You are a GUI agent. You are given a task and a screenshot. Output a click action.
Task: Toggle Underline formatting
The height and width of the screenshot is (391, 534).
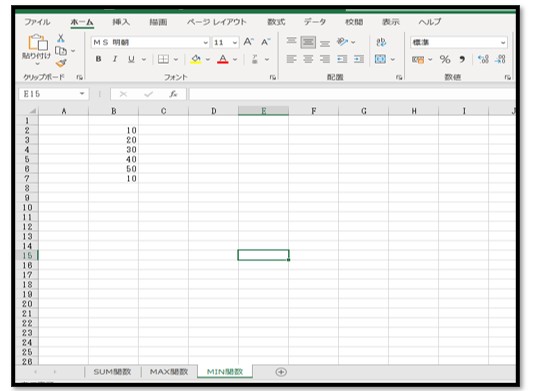131,59
